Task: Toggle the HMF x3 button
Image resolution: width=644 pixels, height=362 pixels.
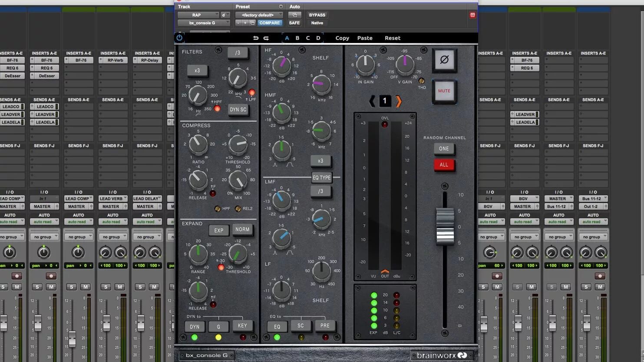Action: click(320, 161)
